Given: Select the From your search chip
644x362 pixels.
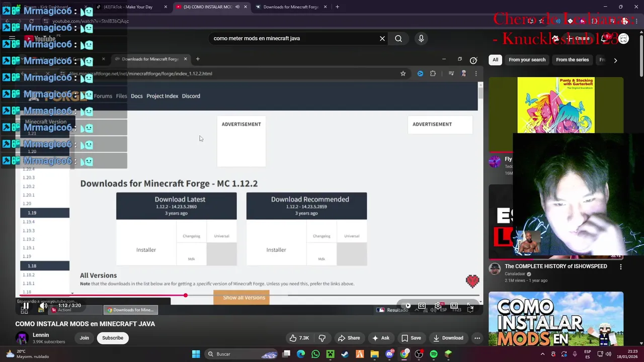Looking at the screenshot, I should (x=527, y=60).
